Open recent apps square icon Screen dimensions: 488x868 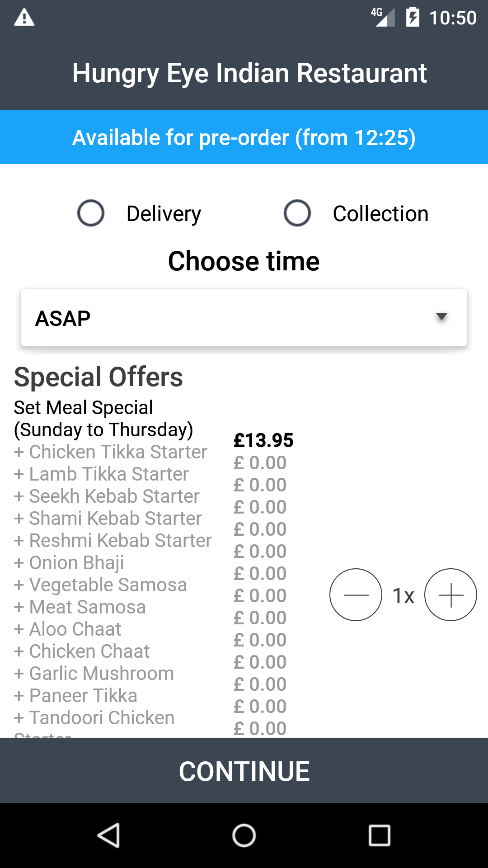[379, 835]
